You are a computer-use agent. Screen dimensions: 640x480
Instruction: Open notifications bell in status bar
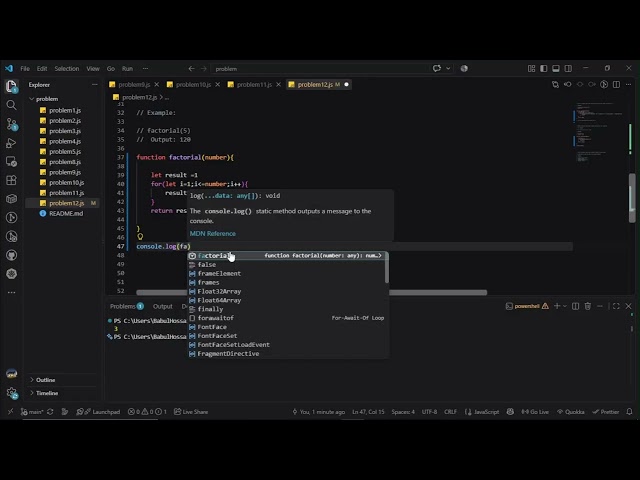629,411
